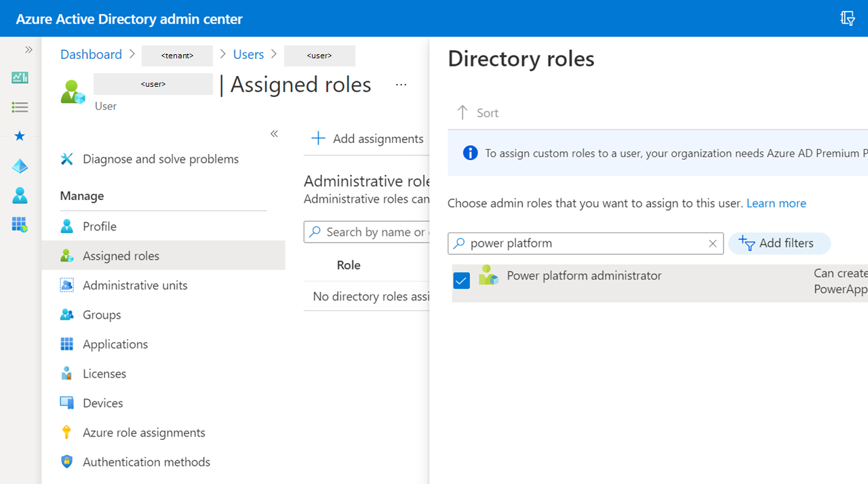Clear the power platform search text

click(x=712, y=243)
